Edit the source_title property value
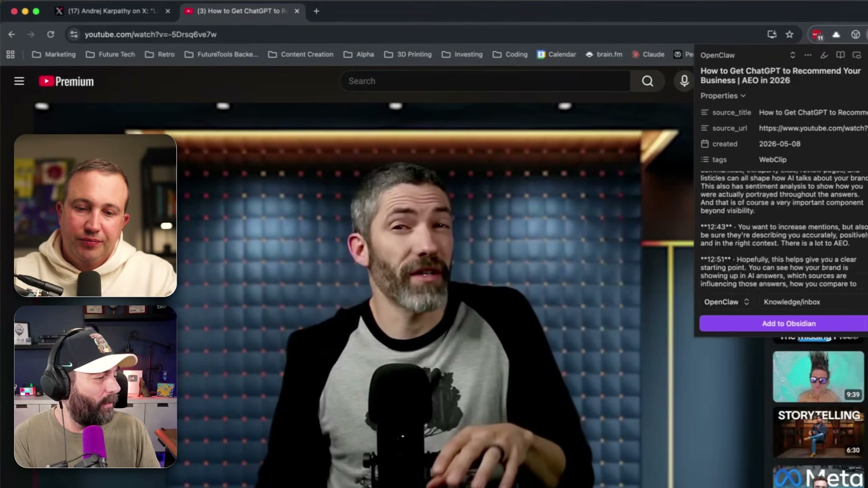 pos(813,113)
